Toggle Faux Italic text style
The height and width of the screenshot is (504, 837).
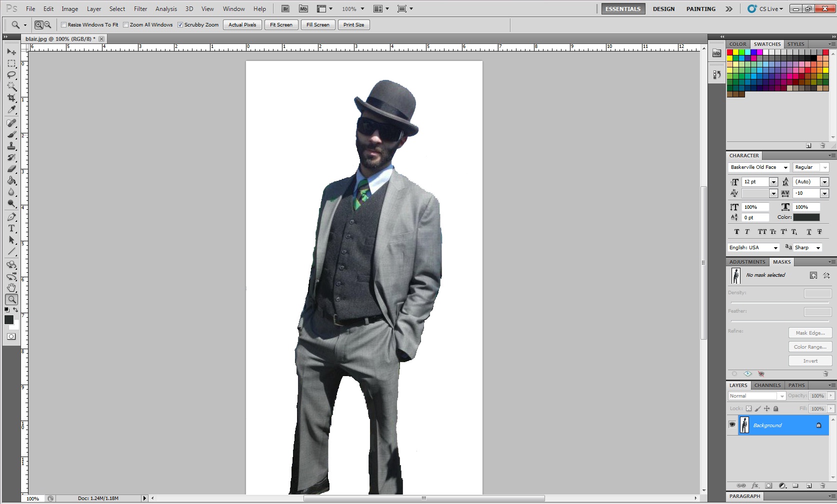point(747,232)
